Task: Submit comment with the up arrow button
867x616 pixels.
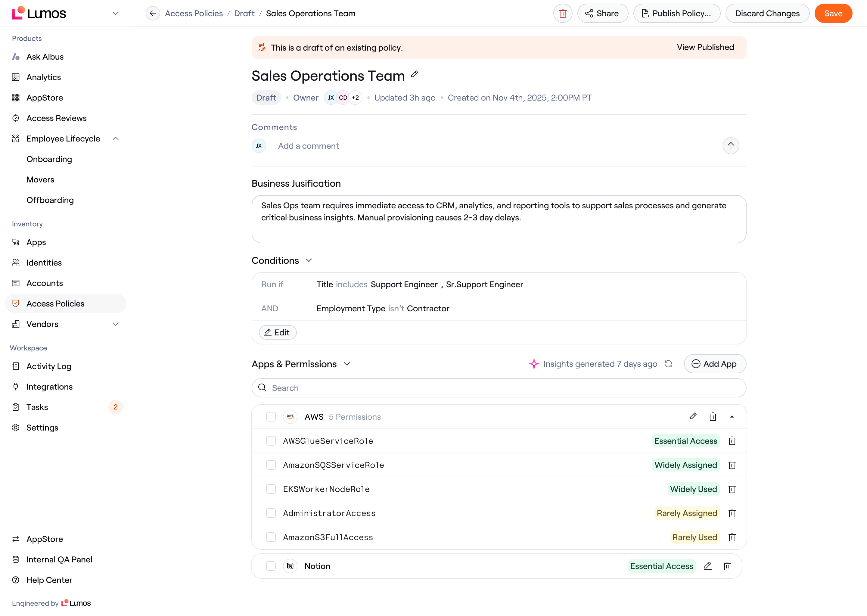Action: [730, 146]
